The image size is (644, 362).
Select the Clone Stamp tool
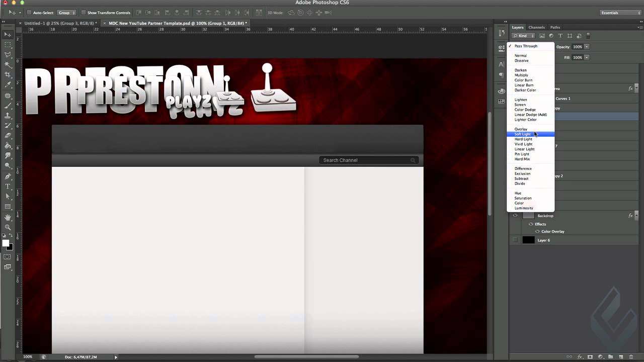point(8,116)
